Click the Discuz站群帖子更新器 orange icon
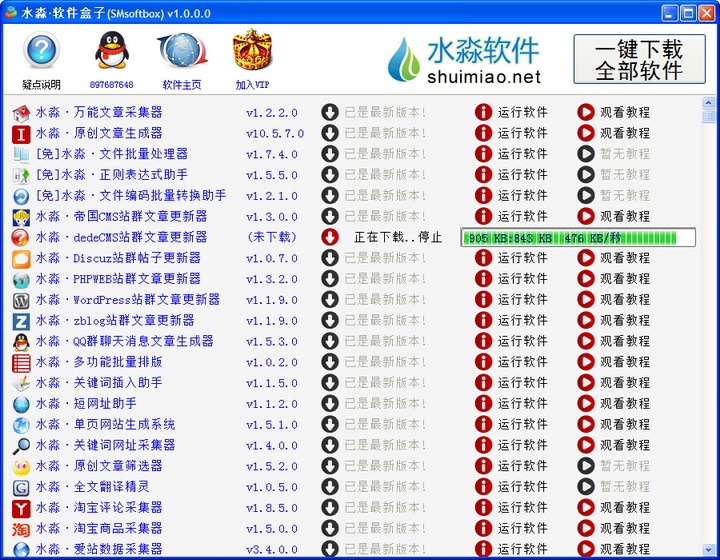The width and height of the screenshot is (720, 560). [21, 258]
